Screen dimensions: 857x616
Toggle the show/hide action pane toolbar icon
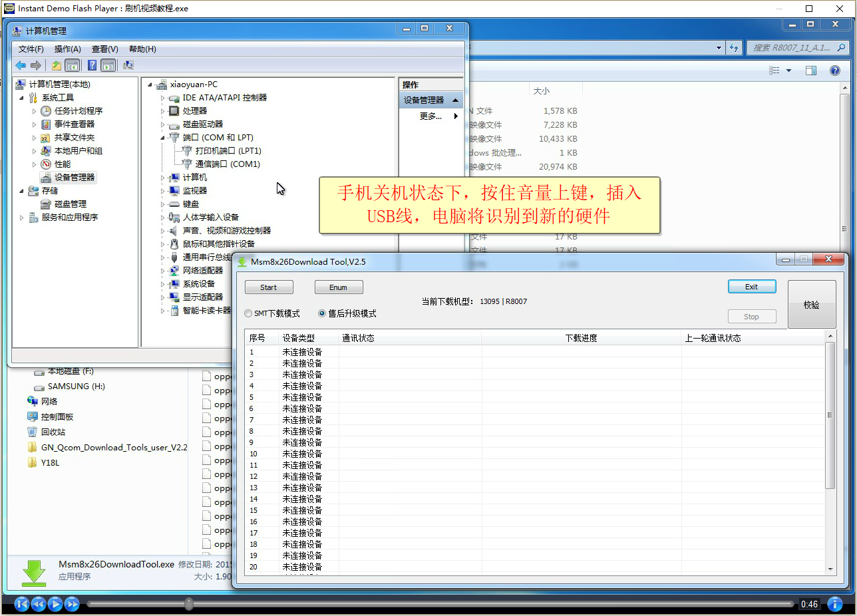tap(108, 65)
